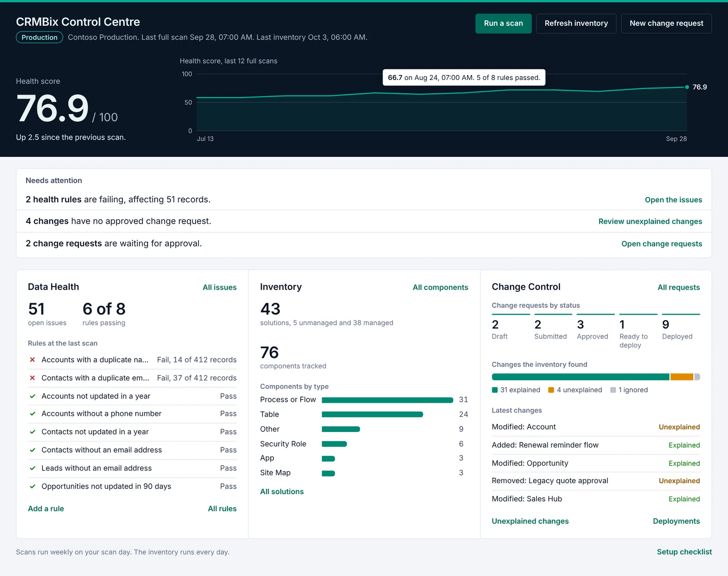The image size is (728, 576).
Task: Click the green explained segment of changes bar
Action: (581, 377)
